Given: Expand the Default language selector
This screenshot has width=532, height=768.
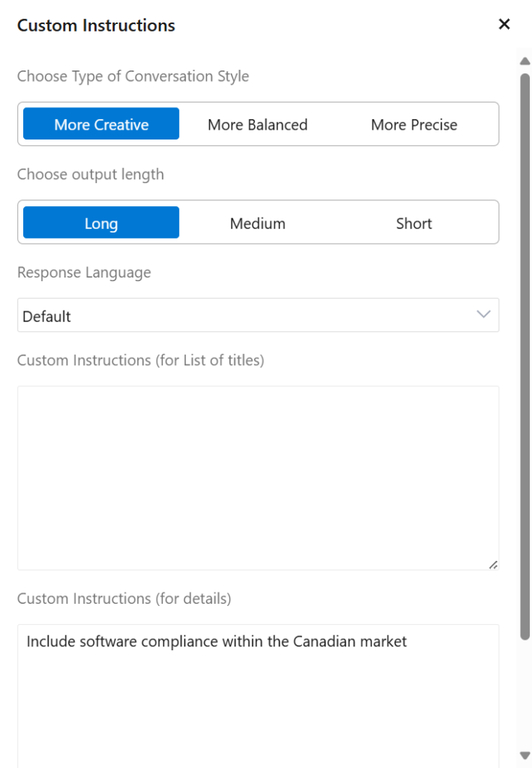Looking at the screenshot, I should click(258, 315).
